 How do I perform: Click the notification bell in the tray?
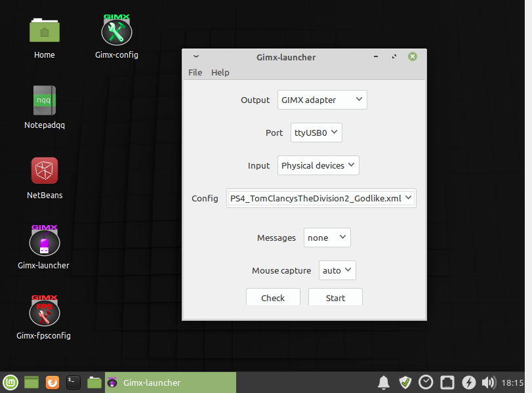click(384, 382)
